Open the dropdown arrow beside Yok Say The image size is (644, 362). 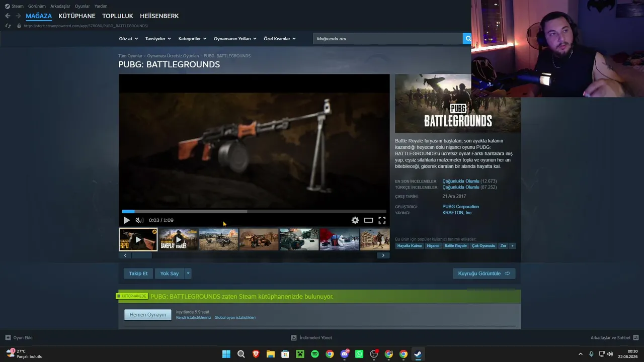pyautogui.click(x=188, y=274)
